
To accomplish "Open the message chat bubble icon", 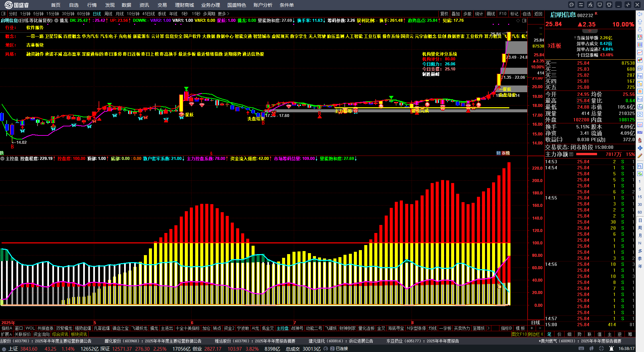I will 572,5.
